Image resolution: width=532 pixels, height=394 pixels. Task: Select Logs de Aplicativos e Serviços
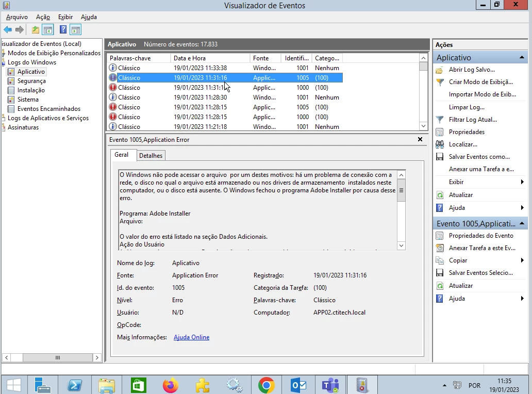tap(48, 118)
